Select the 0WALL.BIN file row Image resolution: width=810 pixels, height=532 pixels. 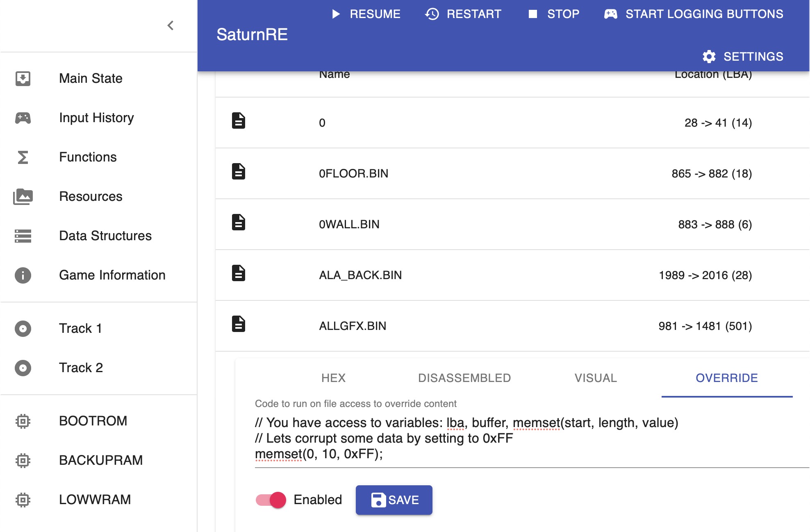coord(512,224)
